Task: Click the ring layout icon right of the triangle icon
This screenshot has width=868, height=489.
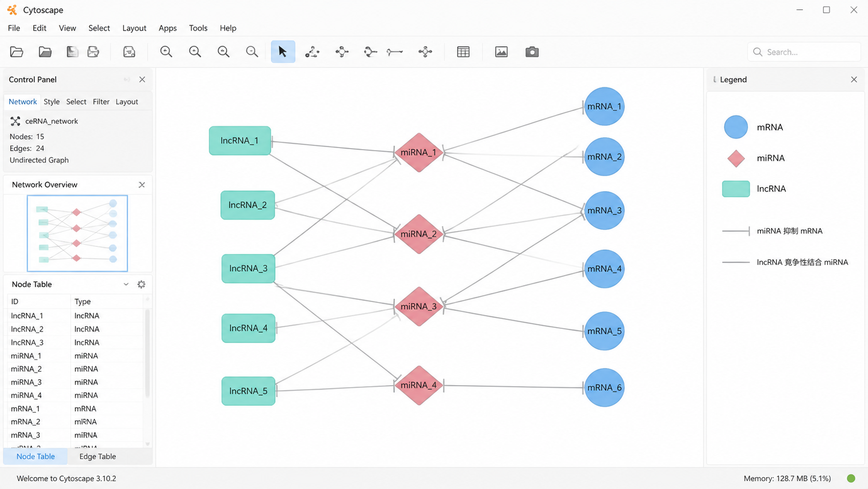Action: point(342,52)
